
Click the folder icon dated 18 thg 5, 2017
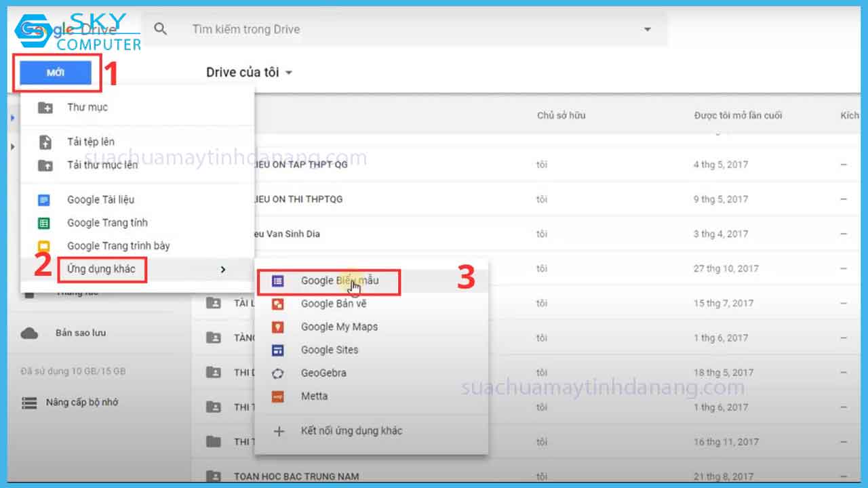coord(214,372)
